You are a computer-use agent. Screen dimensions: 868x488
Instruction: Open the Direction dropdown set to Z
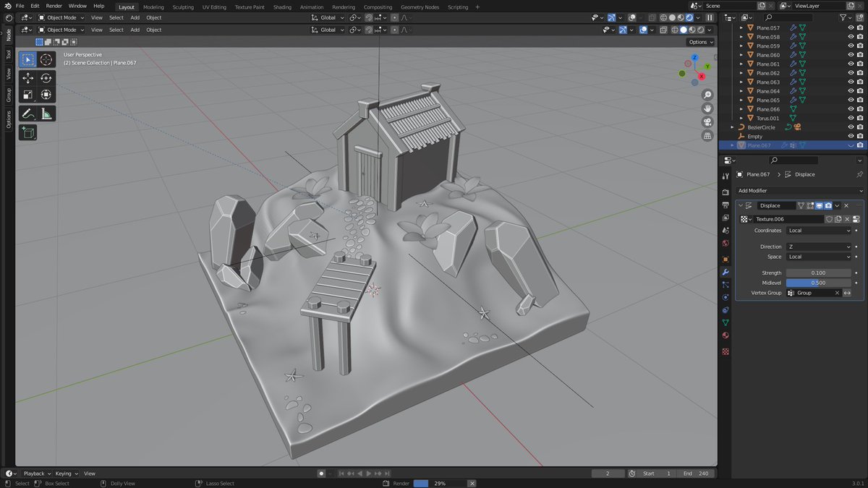pos(819,247)
